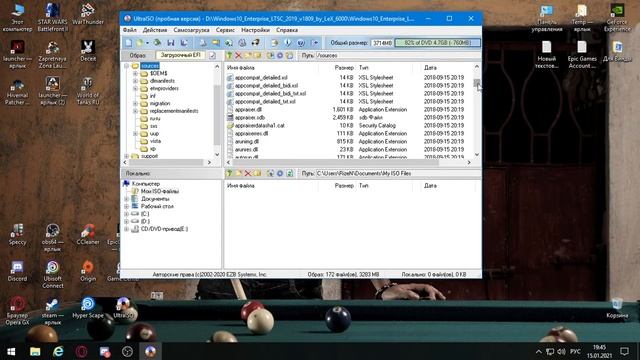This screenshot has width=640, height=360.
Task: Click the image info toolbar icon
Action: 288,42
